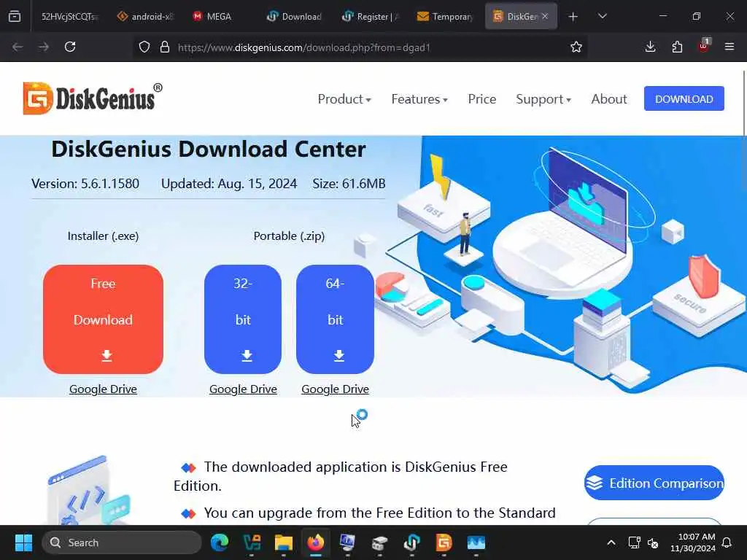Open browser extensions menu
This screenshot has height=560, width=747.
pos(677,47)
